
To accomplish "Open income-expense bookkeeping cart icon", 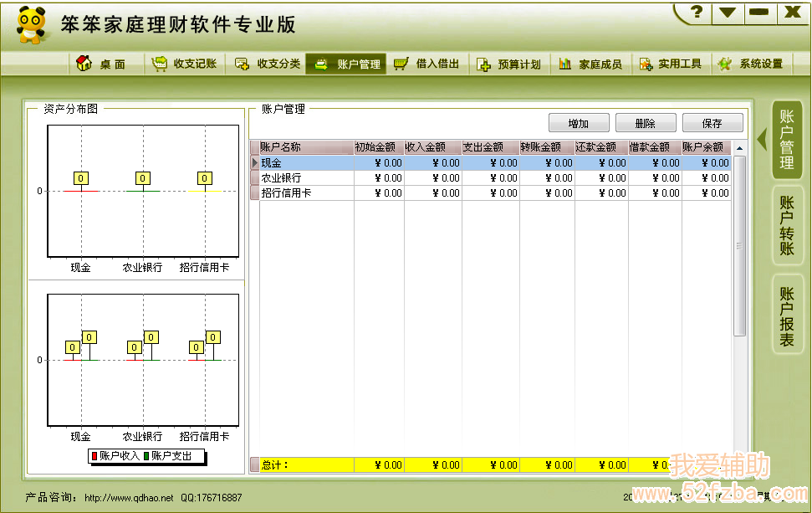I will click(x=159, y=64).
